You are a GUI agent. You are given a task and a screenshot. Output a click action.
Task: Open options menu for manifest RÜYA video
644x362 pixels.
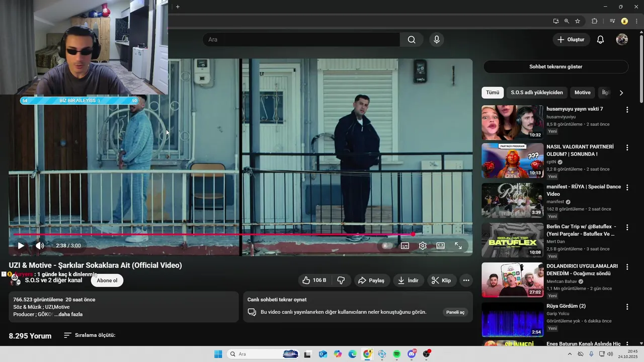[x=627, y=188]
